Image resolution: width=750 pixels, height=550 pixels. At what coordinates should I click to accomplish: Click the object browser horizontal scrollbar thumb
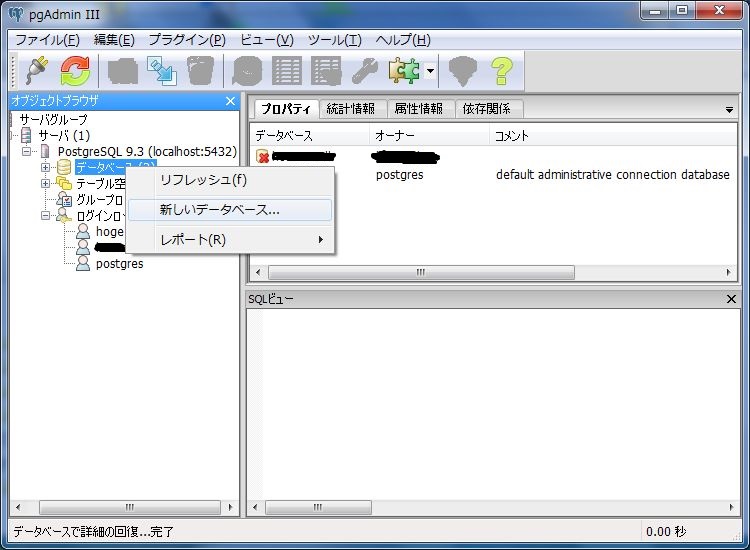[130, 507]
